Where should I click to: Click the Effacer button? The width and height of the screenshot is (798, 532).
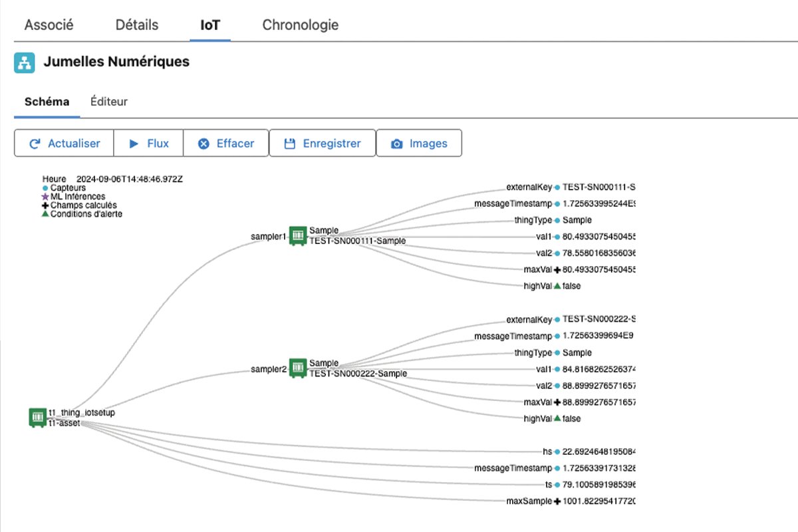point(226,143)
